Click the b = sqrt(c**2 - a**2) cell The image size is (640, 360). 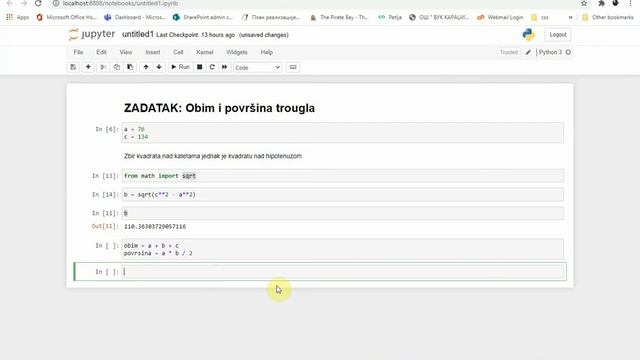[x=342, y=195]
